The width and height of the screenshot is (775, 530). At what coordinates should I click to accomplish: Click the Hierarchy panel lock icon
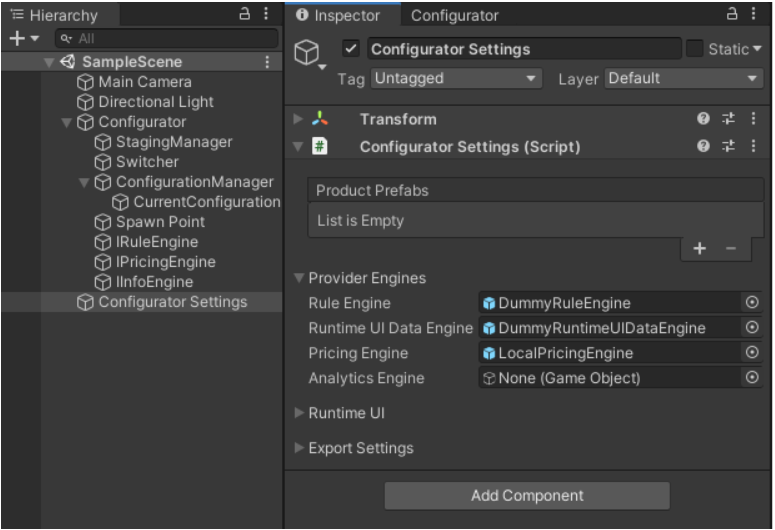pyautogui.click(x=245, y=14)
